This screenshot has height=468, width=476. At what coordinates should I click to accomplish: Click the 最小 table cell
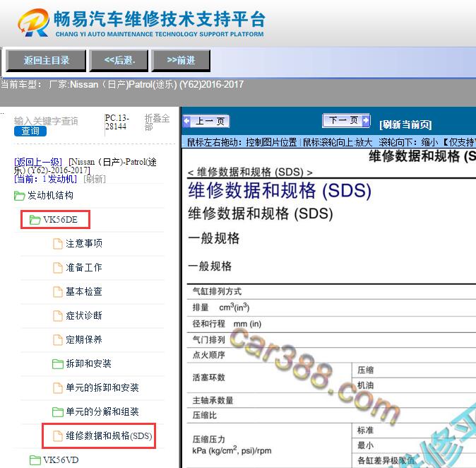point(414,445)
